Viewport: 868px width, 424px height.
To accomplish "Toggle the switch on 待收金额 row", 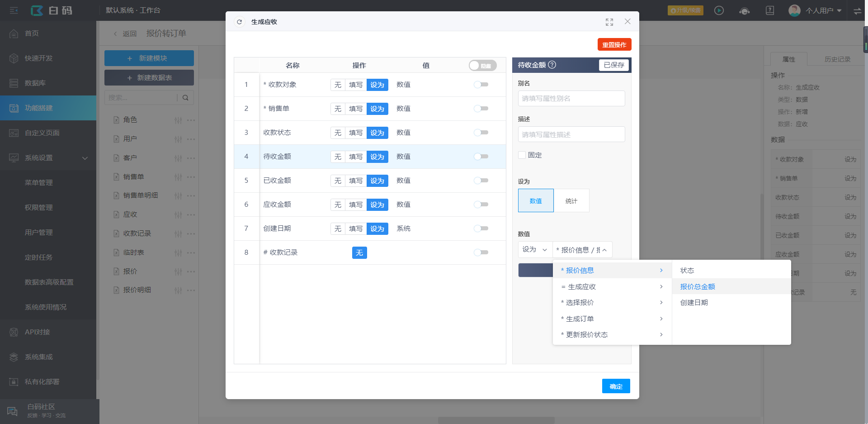I will click(x=481, y=157).
